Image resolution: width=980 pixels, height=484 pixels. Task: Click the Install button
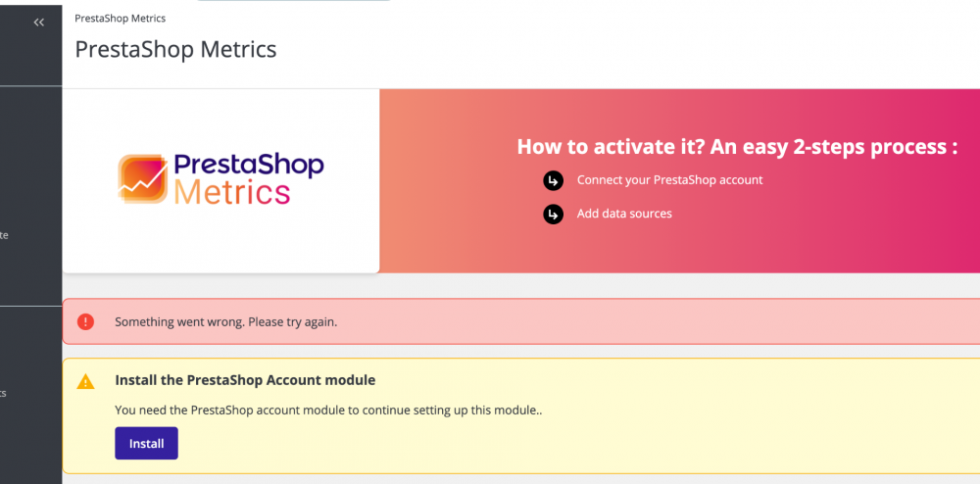[x=146, y=444]
